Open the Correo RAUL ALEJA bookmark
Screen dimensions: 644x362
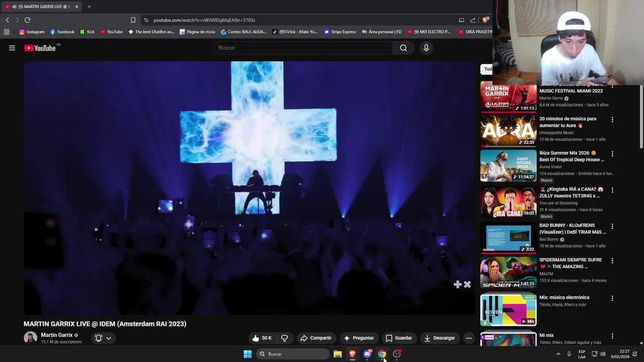[243, 32]
